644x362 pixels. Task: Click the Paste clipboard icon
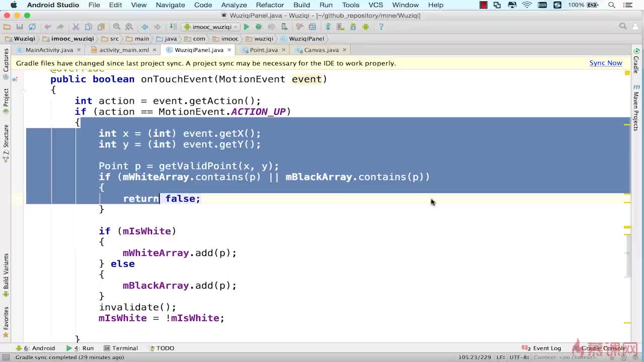[x=101, y=27]
